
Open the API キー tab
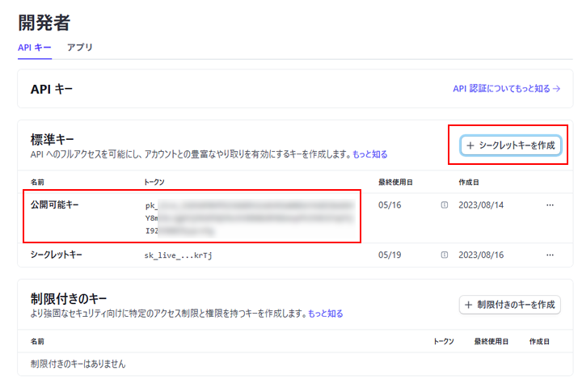pyautogui.click(x=34, y=48)
